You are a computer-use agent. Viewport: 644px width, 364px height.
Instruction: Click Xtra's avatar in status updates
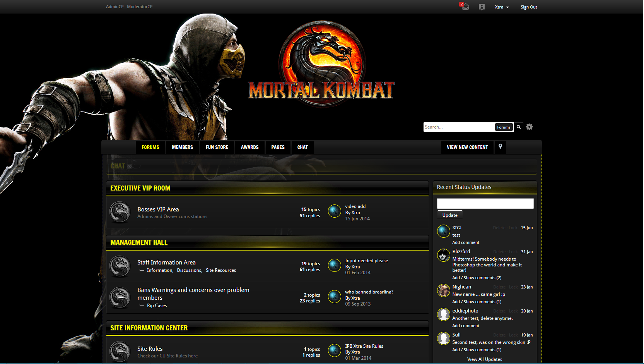click(444, 231)
